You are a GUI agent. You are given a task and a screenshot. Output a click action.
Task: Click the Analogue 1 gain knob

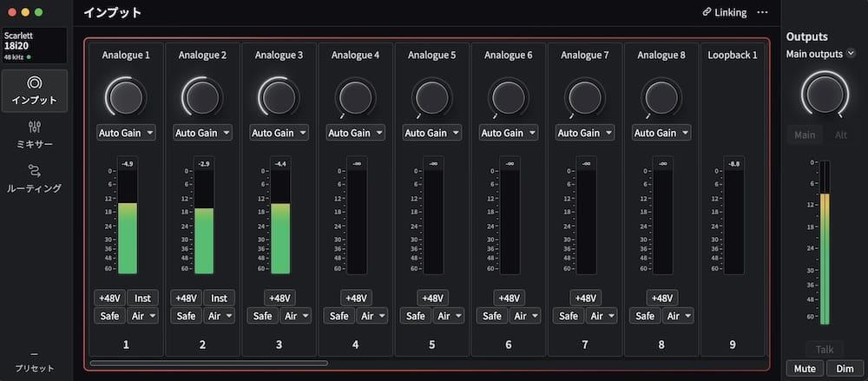[x=126, y=96]
